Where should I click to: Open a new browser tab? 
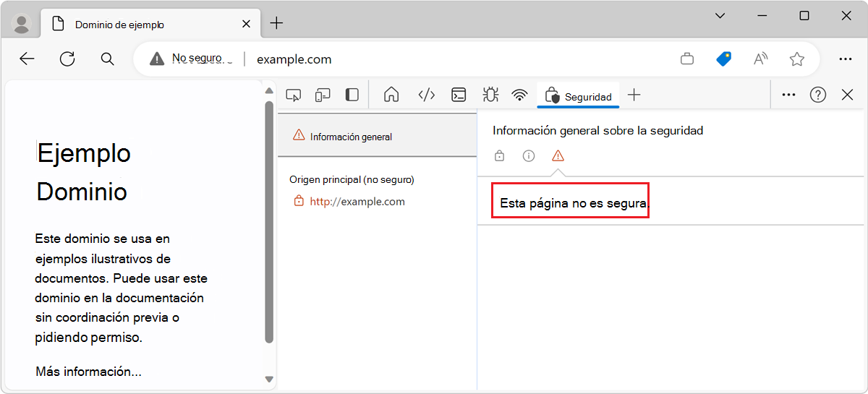276,24
